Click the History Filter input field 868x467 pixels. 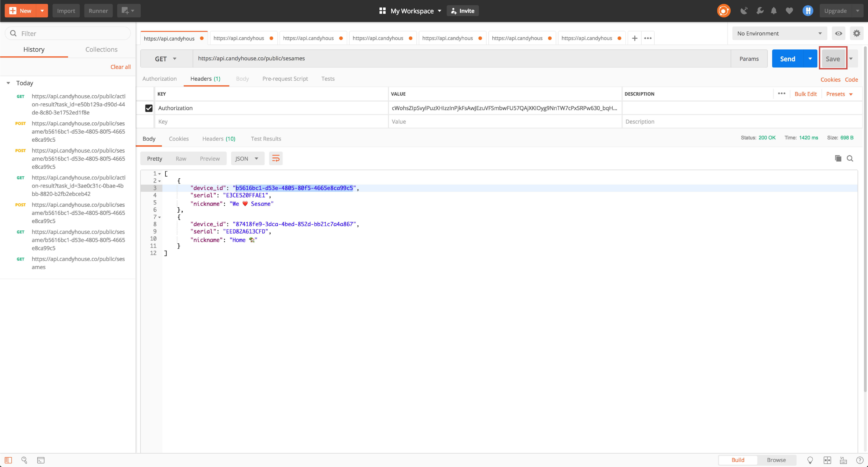(68, 33)
